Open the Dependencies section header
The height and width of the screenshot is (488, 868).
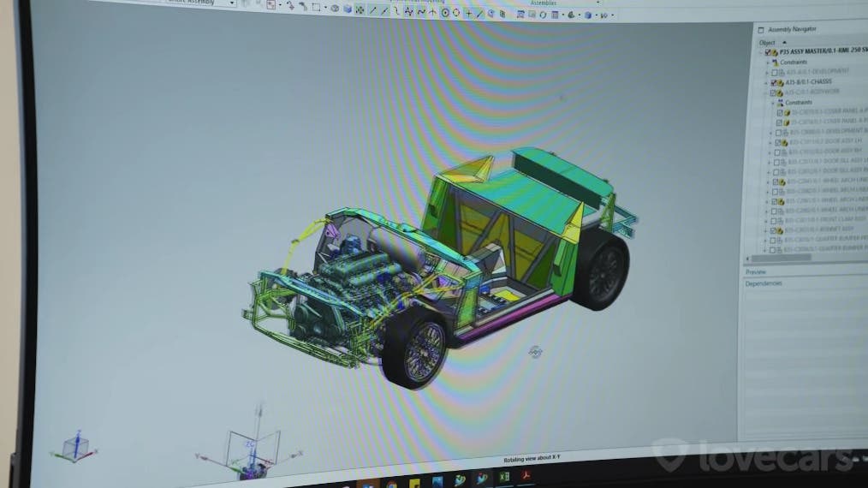coord(764,283)
